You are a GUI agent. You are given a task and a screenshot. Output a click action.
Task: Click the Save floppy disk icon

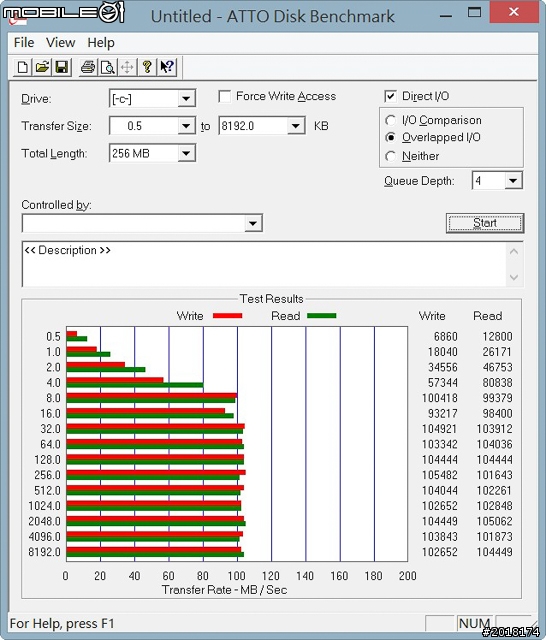point(62,67)
